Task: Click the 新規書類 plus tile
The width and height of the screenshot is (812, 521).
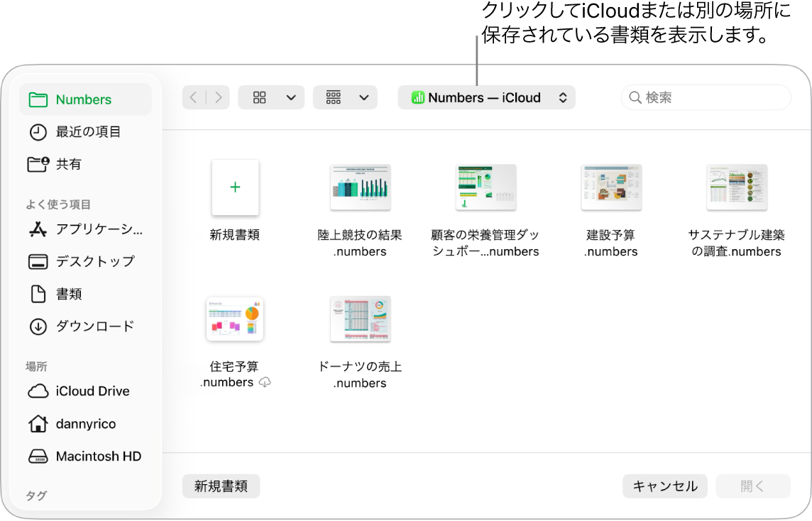Action: point(235,187)
